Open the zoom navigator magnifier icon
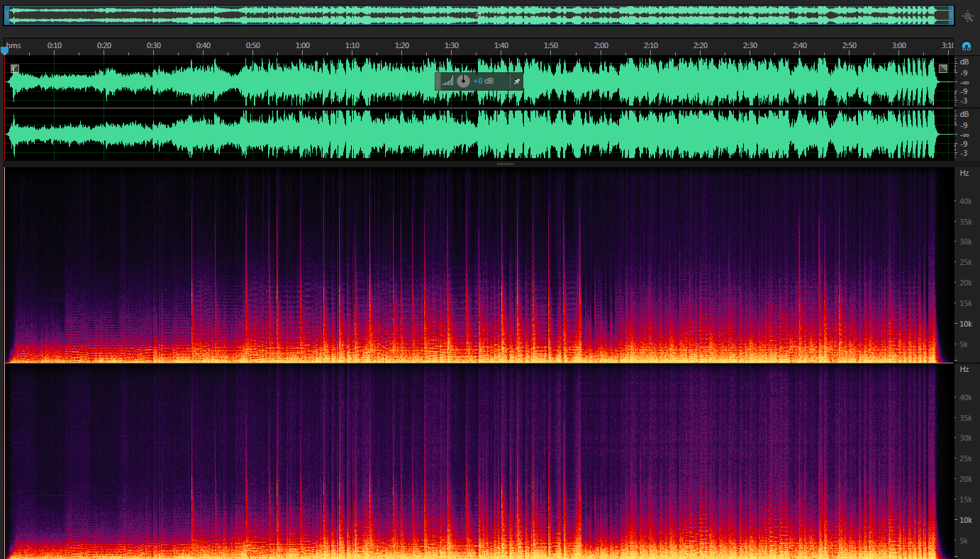Screen dimensions: 980x559 point(967,16)
